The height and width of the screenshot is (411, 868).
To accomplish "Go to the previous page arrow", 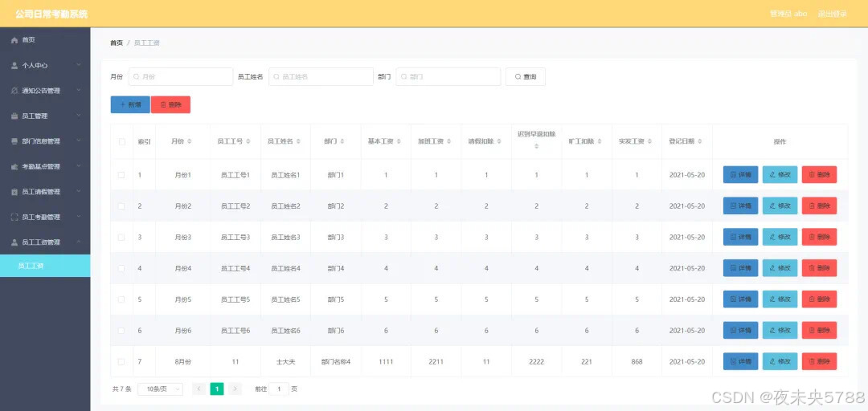I will point(199,389).
